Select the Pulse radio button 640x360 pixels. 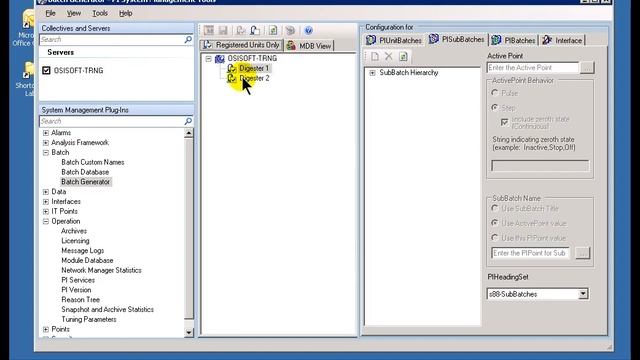(495, 93)
